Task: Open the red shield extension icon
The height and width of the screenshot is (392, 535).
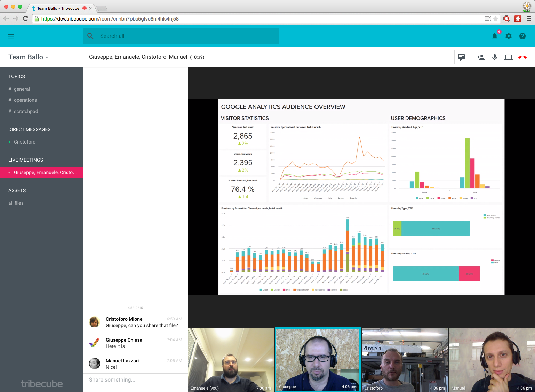Action: 507,19
